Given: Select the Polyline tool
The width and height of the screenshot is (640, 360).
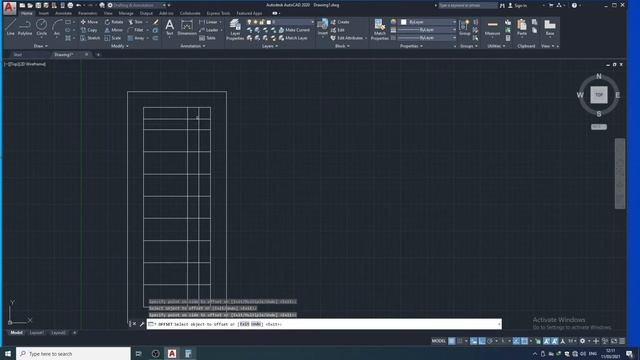Looking at the screenshot, I should tap(25, 27).
